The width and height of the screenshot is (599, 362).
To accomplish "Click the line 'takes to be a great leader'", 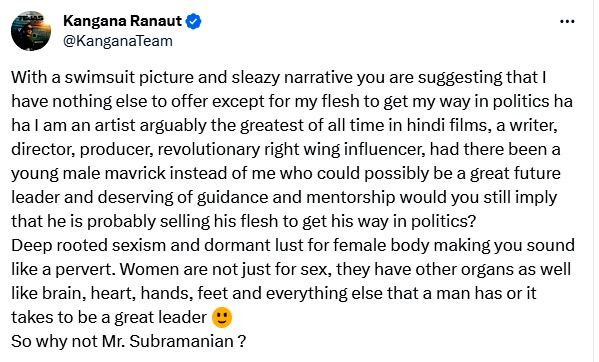I will [x=109, y=317].
